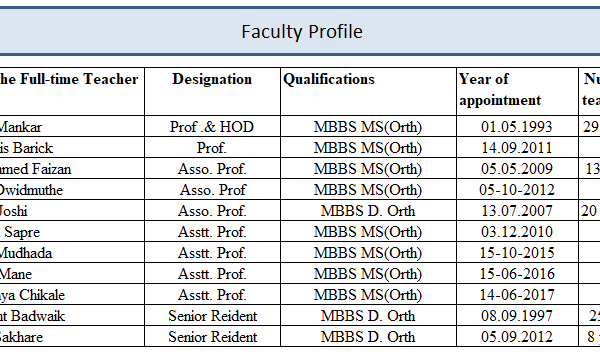Click appointment date 01.05.1993

tap(517, 127)
